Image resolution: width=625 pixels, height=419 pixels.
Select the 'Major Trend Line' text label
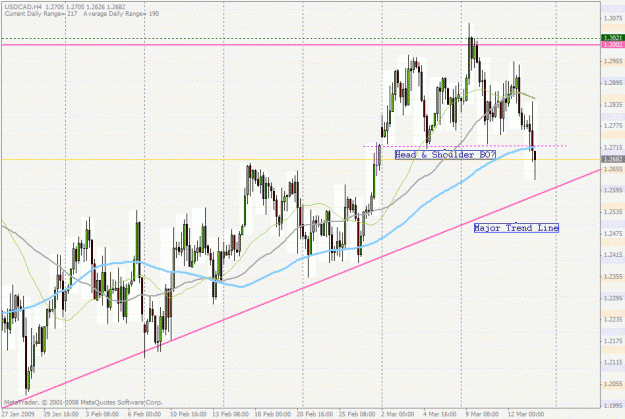pos(516,228)
